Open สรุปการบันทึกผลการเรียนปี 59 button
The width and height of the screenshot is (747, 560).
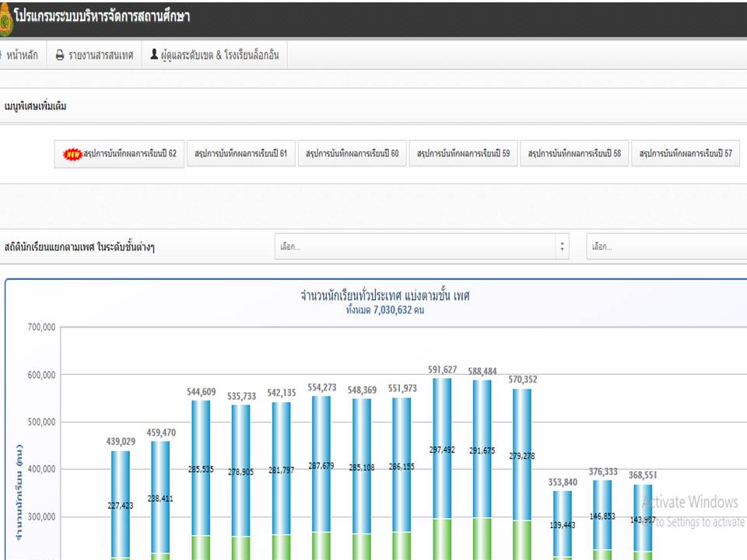click(464, 153)
